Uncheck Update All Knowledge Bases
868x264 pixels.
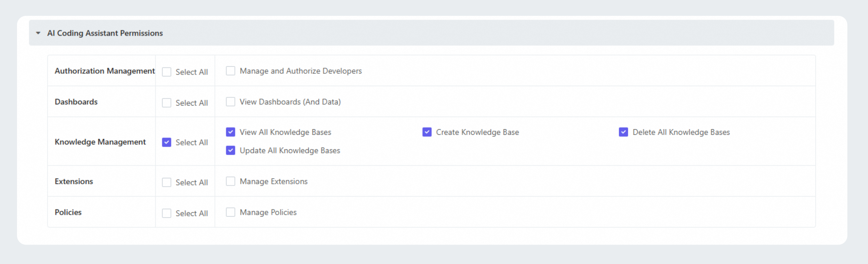pos(230,150)
